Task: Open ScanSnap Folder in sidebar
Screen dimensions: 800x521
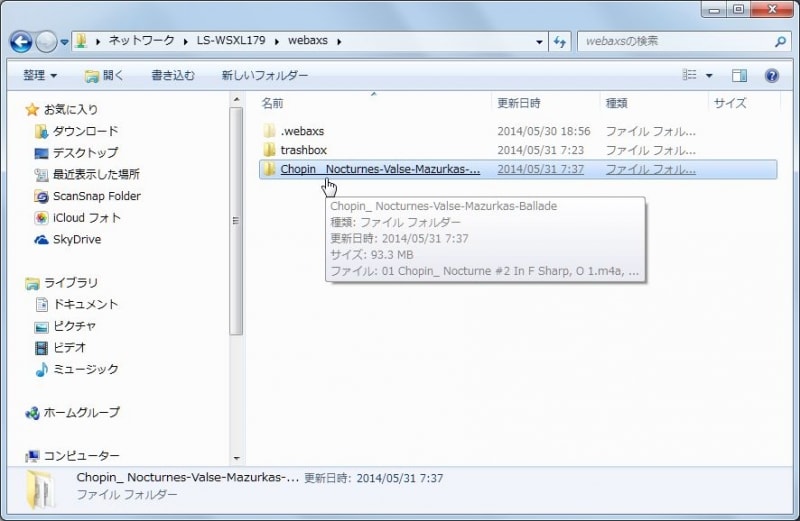Action: [96, 196]
